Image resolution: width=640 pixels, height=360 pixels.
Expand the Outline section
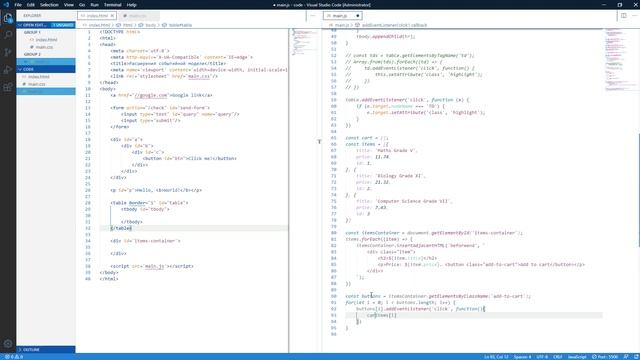coord(46,350)
